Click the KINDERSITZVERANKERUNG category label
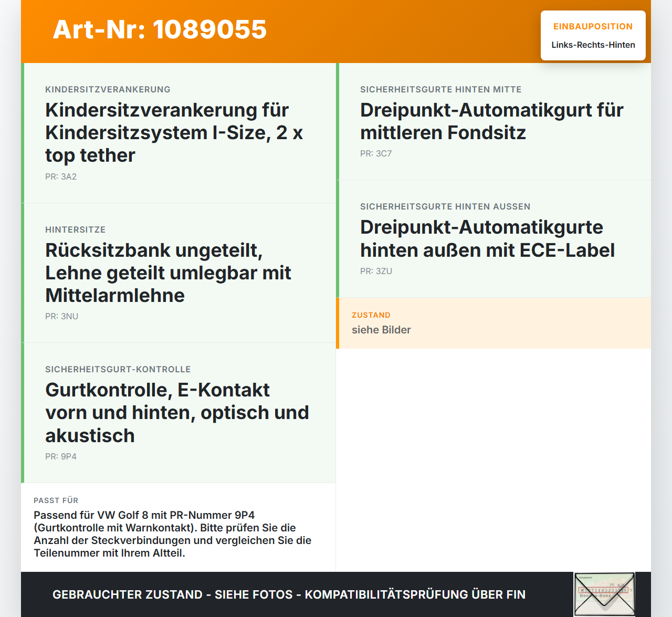This screenshot has height=617, width=672. pyautogui.click(x=108, y=89)
